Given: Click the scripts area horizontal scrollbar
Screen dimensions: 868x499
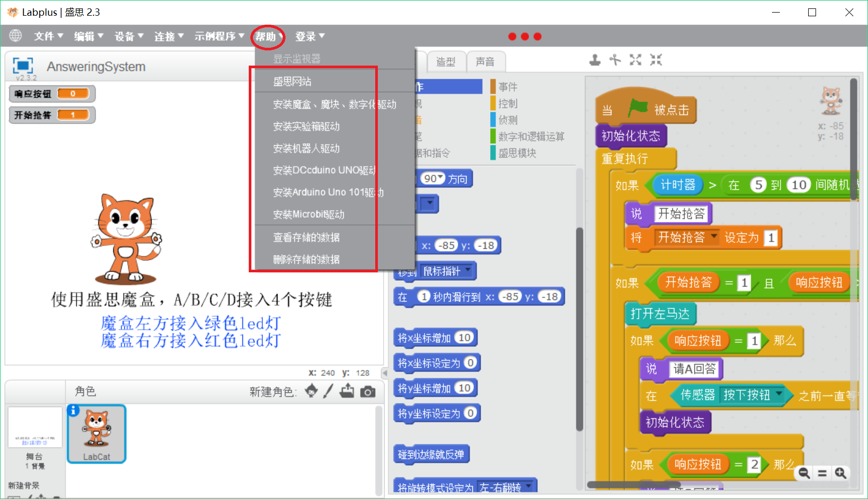Looking at the screenshot, I should (x=634, y=485).
